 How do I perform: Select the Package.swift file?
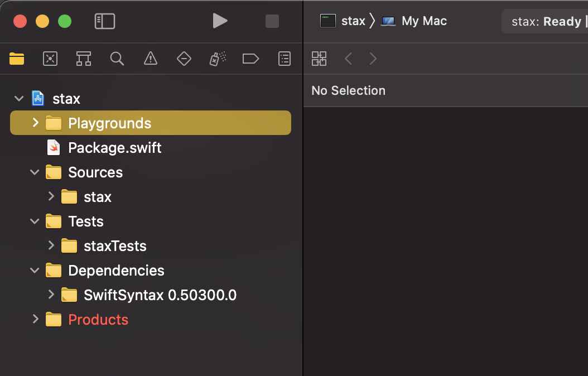(x=115, y=148)
